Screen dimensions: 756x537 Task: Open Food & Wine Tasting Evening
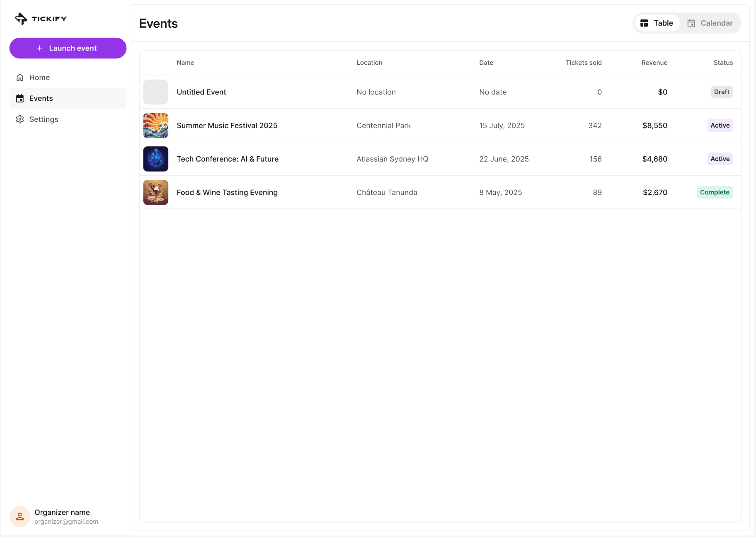point(227,192)
